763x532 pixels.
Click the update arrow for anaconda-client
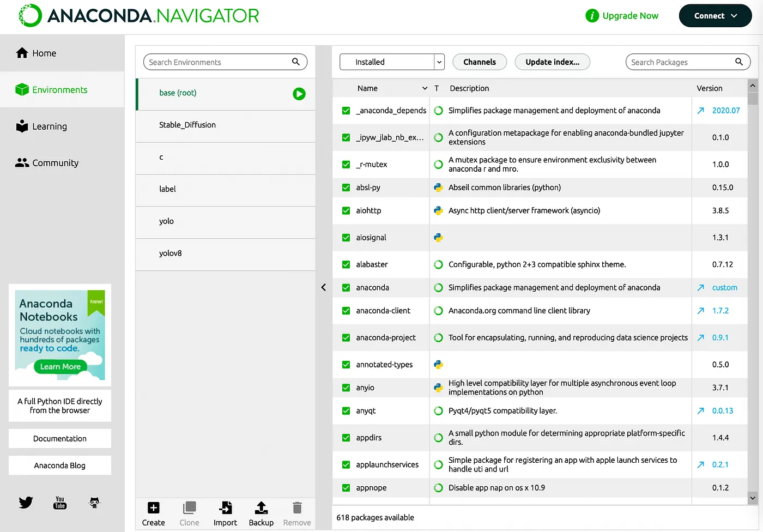pos(701,311)
